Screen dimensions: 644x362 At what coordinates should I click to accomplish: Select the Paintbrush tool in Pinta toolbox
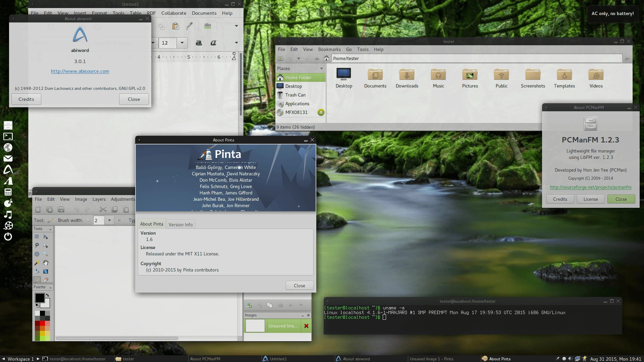(37, 280)
